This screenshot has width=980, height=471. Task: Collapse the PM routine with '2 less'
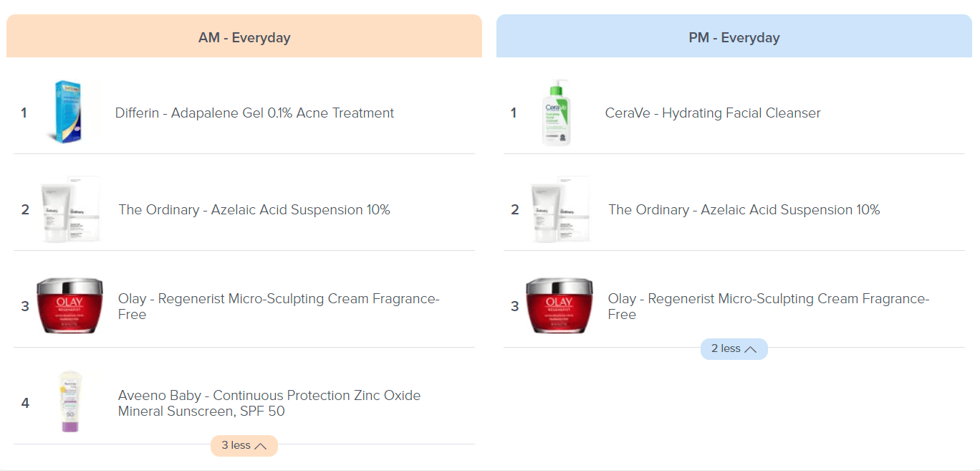coord(734,349)
